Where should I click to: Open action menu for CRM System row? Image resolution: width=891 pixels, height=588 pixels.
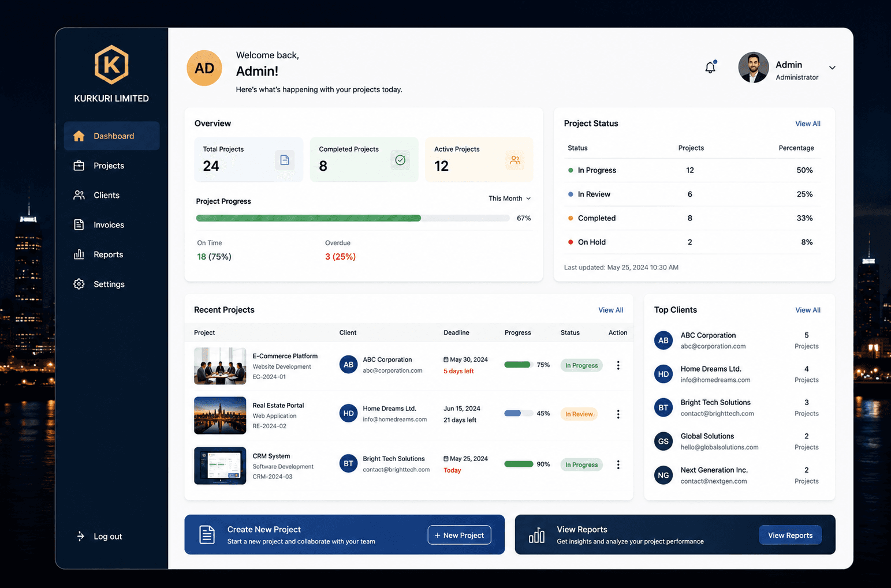point(618,465)
